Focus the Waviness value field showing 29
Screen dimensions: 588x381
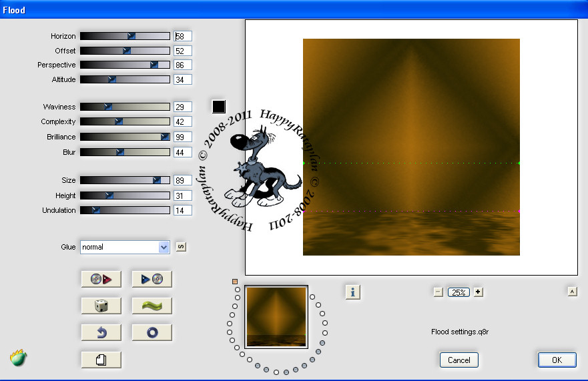183,107
